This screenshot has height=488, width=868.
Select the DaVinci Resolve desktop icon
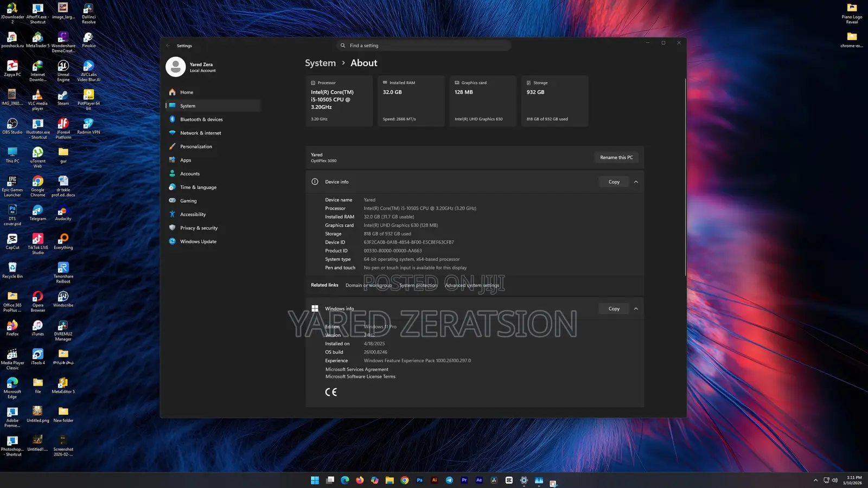click(x=88, y=14)
